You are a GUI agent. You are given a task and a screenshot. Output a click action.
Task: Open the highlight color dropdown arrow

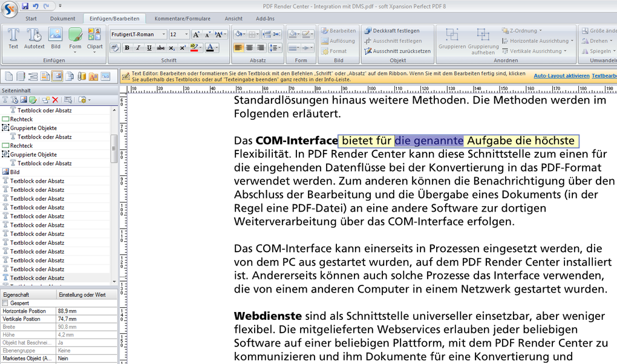201,48
